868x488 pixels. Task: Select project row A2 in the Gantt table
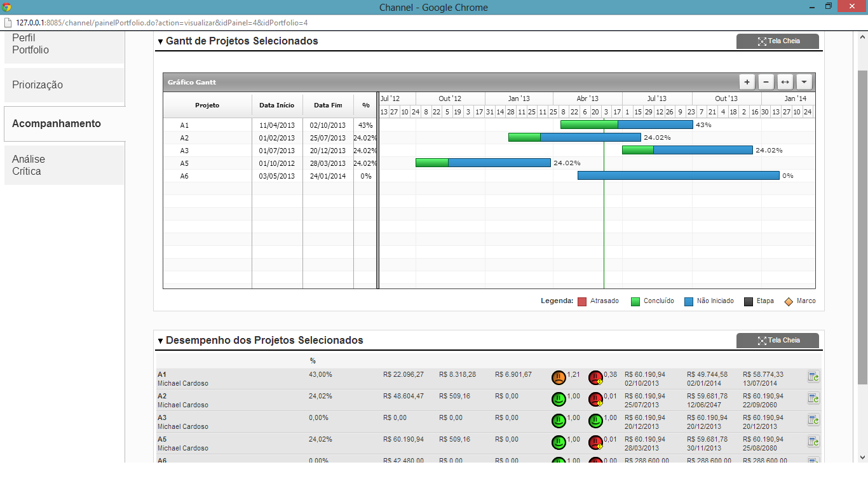pos(270,138)
